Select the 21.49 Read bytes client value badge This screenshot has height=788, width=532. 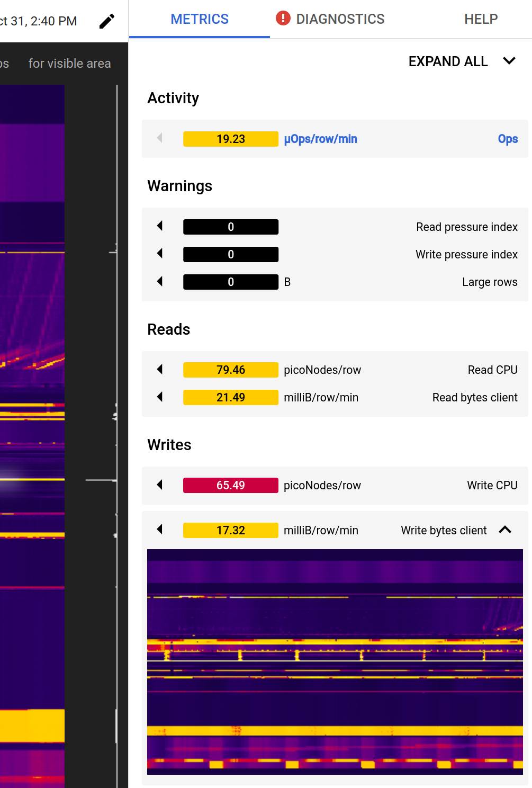(231, 397)
